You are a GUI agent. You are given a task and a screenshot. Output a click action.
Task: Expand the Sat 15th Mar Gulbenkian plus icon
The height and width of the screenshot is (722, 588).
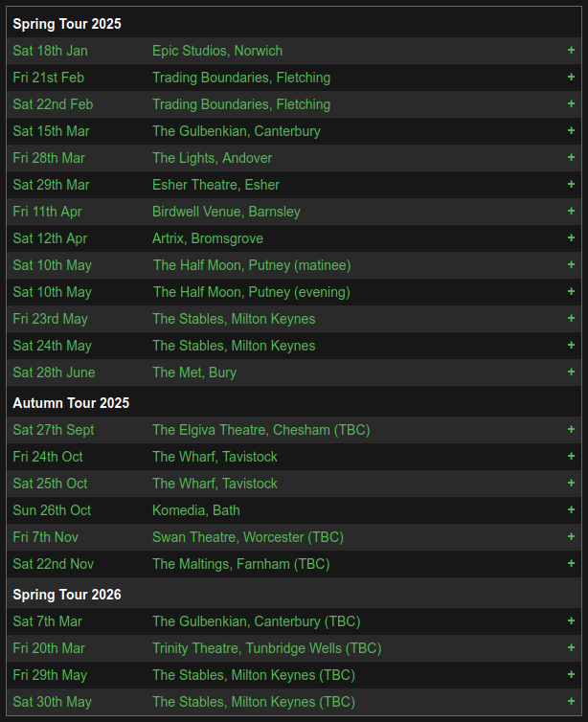pyautogui.click(x=571, y=130)
